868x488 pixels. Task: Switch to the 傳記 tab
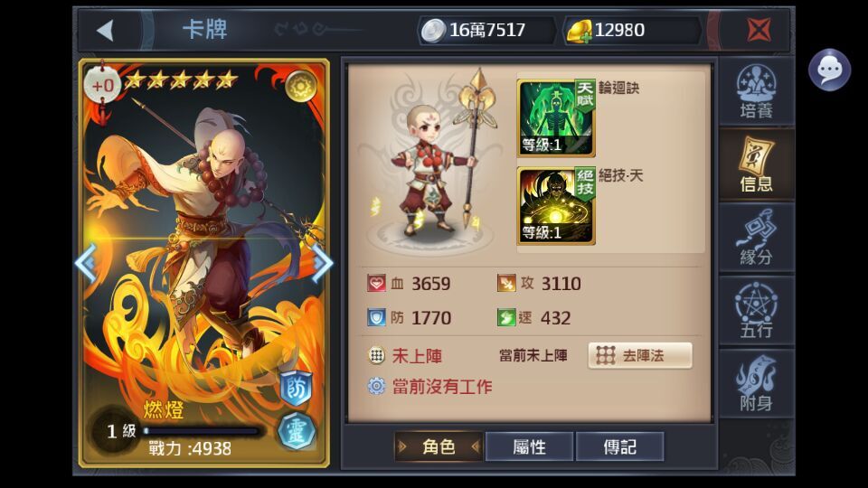click(620, 446)
